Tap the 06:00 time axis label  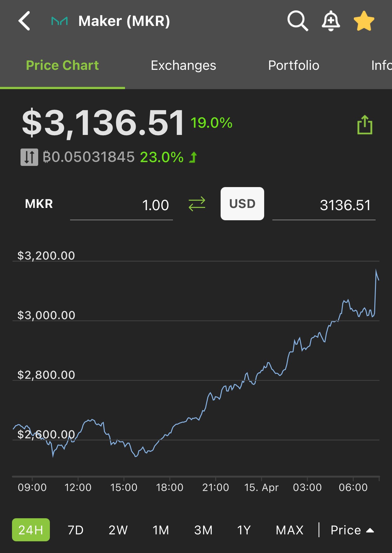coord(353,488)
